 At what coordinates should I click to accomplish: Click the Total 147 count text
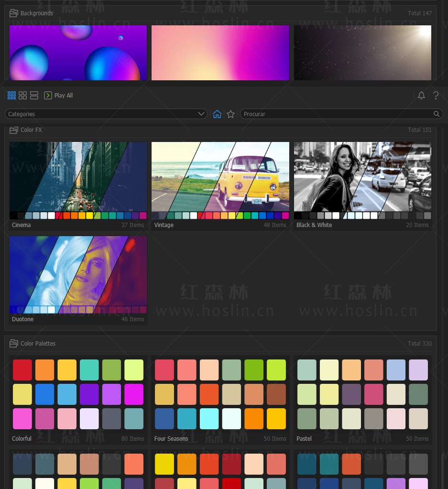(x=420, y=13)
